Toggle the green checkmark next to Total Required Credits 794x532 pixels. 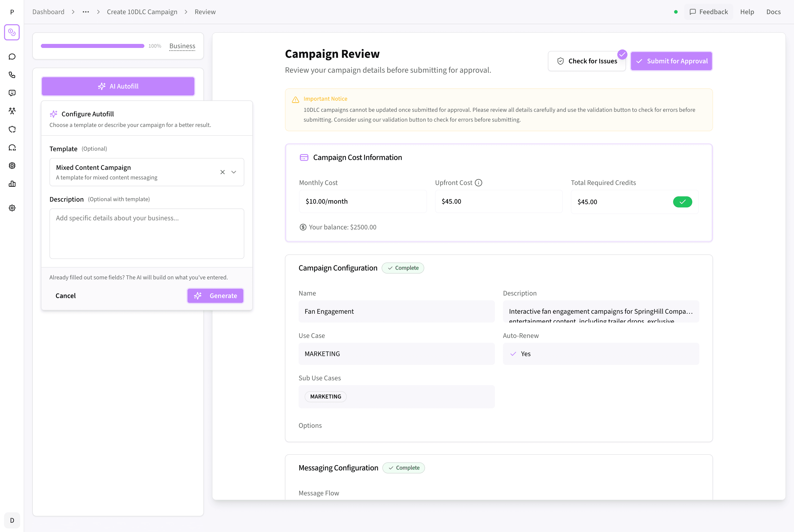[x=683, y=202]
